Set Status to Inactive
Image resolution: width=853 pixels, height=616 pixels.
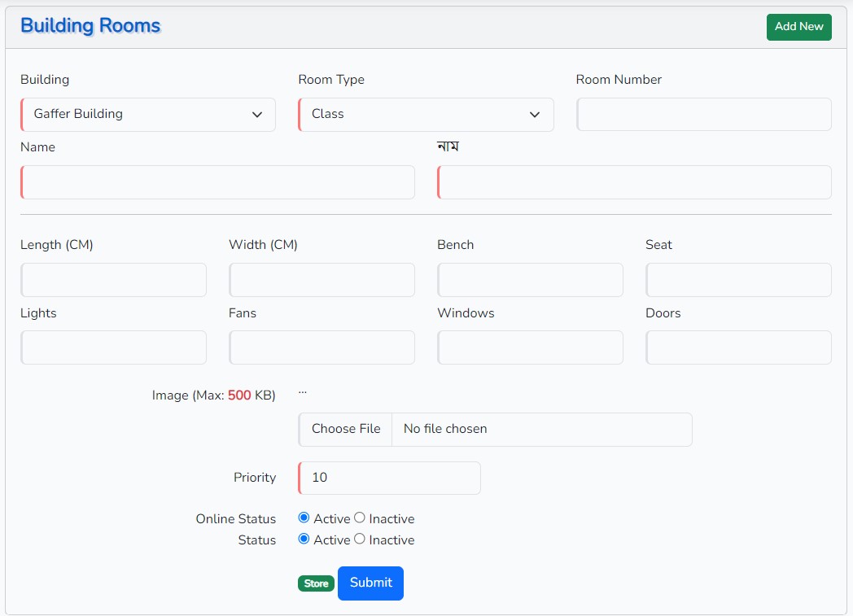pyautogui.click(x=360, y=539)
